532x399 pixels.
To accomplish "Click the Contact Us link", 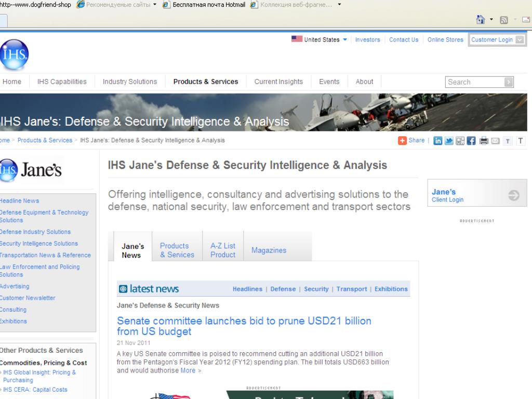I will pyautogui.click(x=404, y=39).
